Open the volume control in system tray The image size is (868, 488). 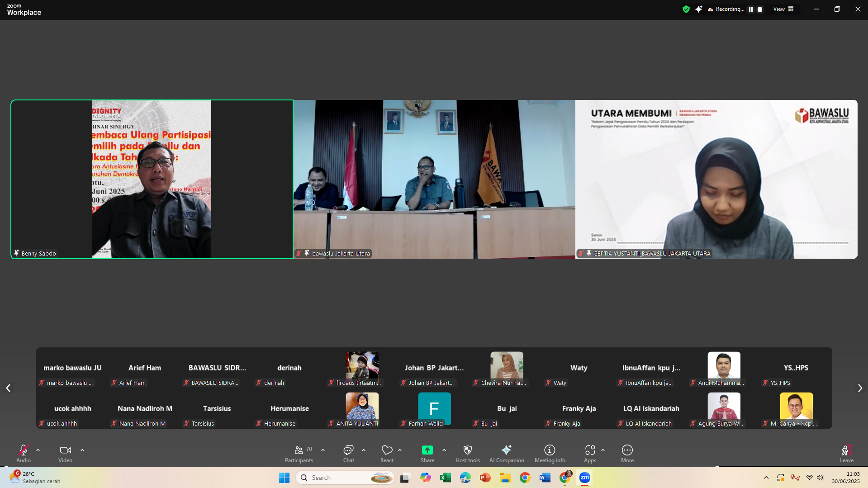click(x=820, y=478)
